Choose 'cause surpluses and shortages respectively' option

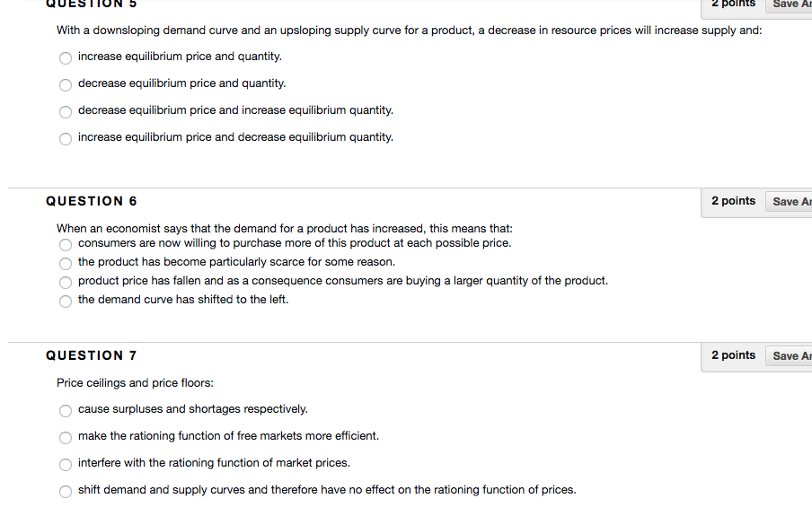(66, 411)
